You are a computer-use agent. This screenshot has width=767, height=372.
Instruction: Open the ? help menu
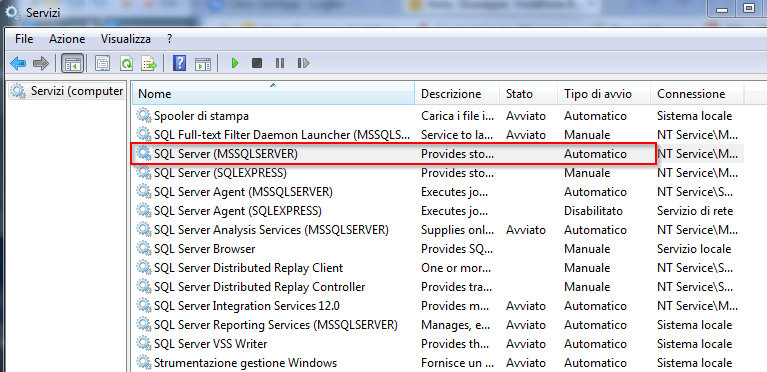(x=169, y=39)
